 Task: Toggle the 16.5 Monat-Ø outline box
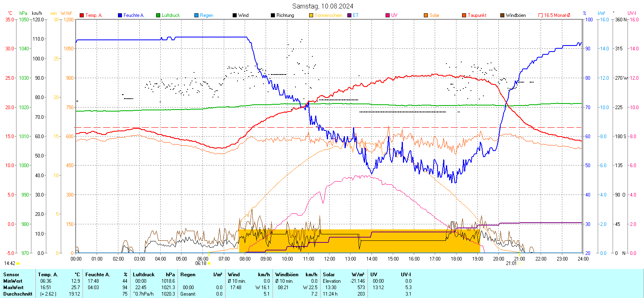(x=541, y=15)
